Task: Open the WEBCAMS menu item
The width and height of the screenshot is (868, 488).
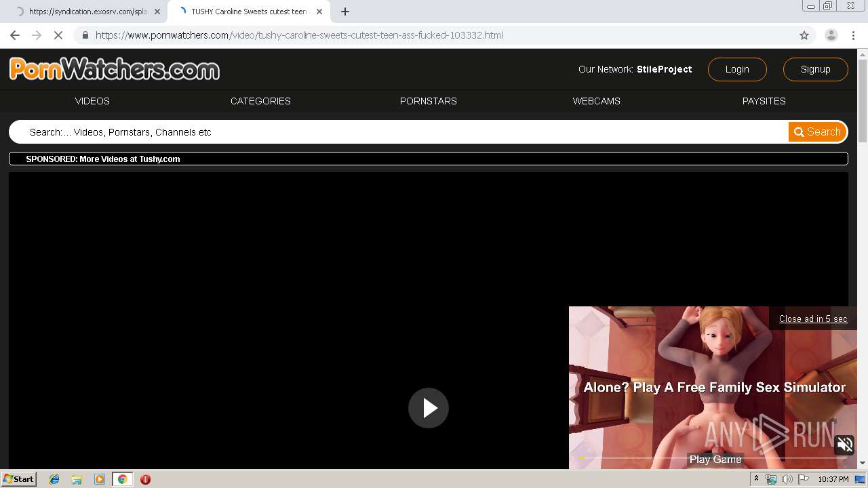Action: click(597, 101)
